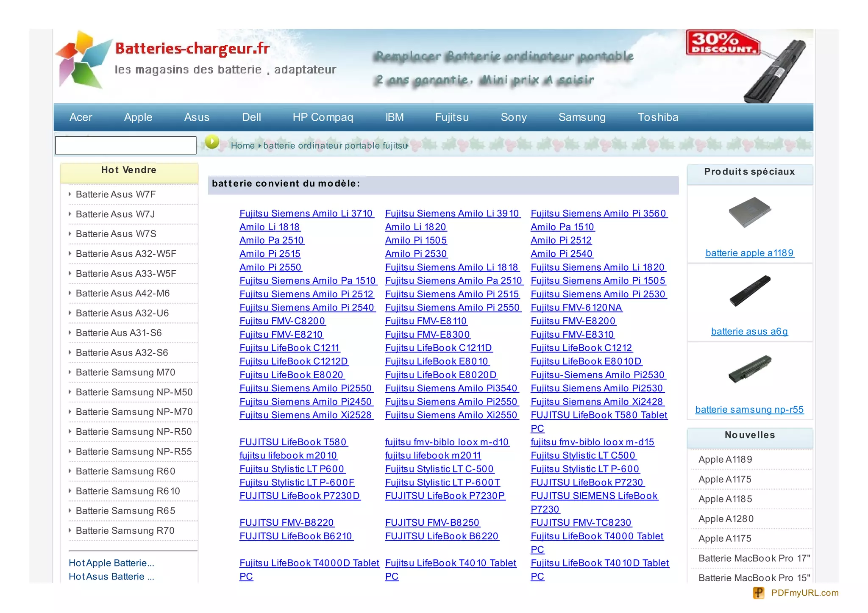Viewport: 868px width, 613px height.
Task: Open Batterie Samsung NP-R55 in Hot Vendre
Action: tap(134, 452)
